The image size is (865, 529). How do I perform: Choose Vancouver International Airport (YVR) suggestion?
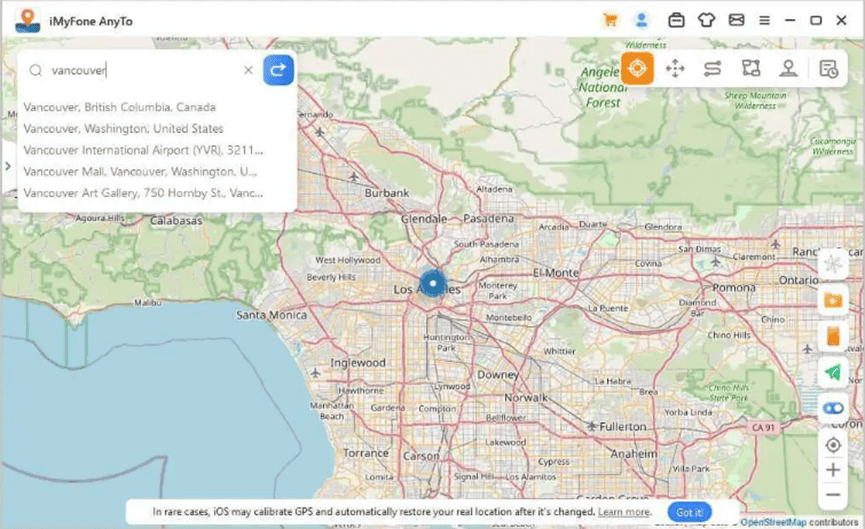coord(143,150)
